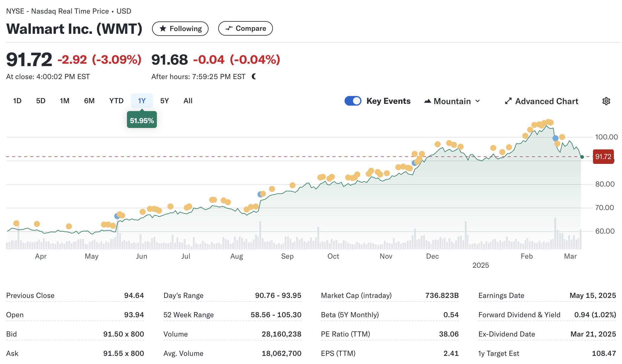Select the YTD range tab
Screen dimensions: 622x364
pyautogui.click(x=116, y=101)
